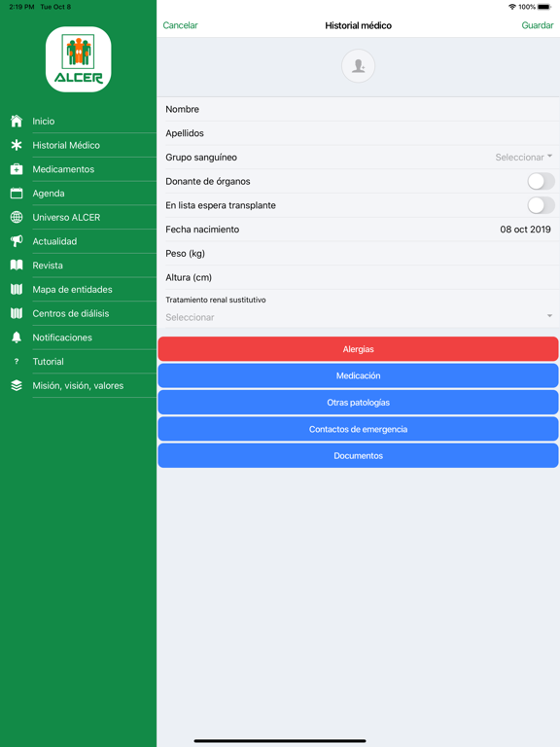Go to Inicio in the sidebar

(x=44, y=121)
